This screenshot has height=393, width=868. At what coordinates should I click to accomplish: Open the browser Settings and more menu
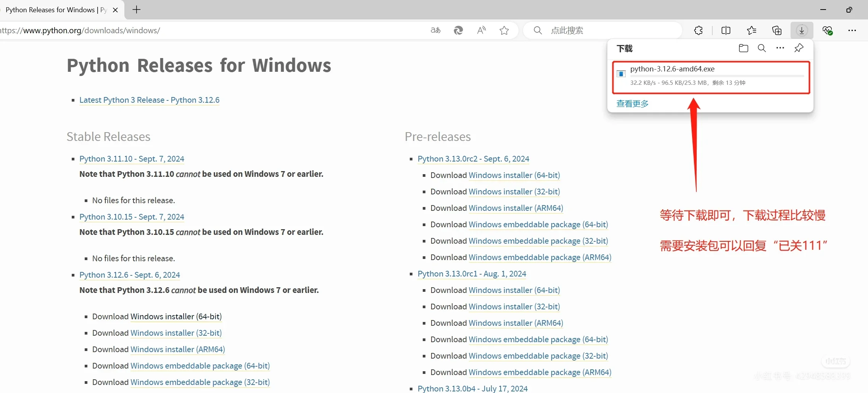(852, 30)
